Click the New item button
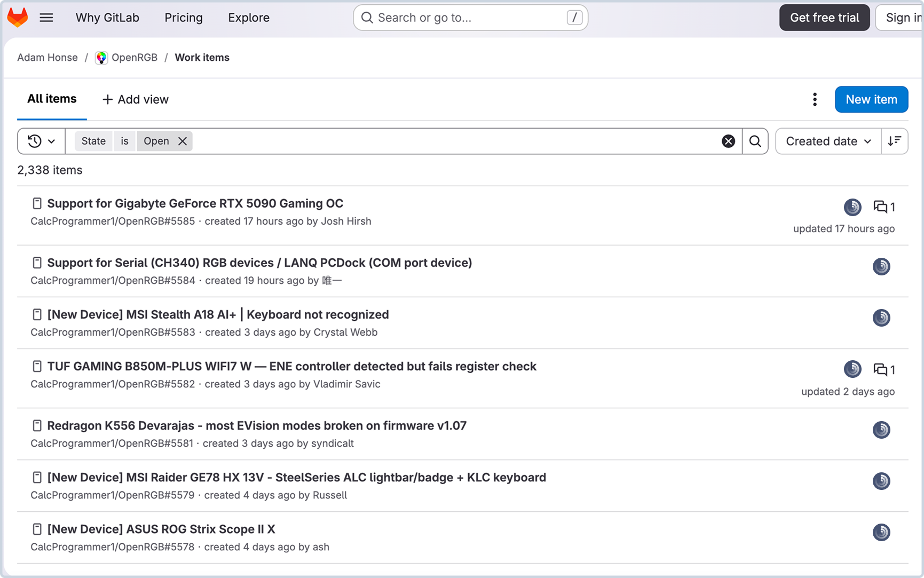The height and width of the screenshot is (578, 924). [x=871, y=99]
